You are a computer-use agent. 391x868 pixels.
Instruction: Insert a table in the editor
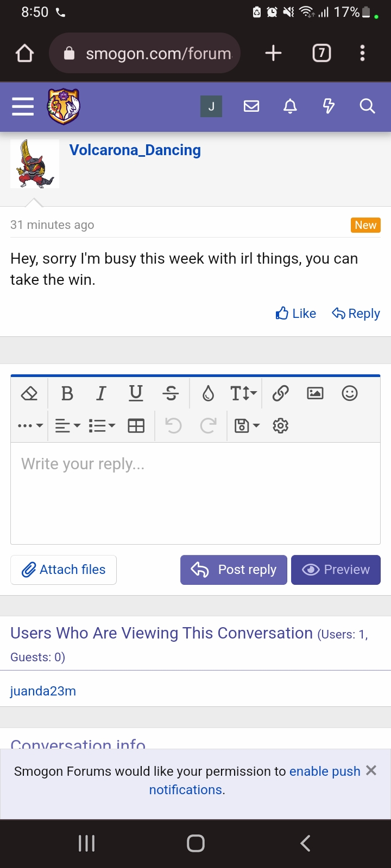point(136,426)
